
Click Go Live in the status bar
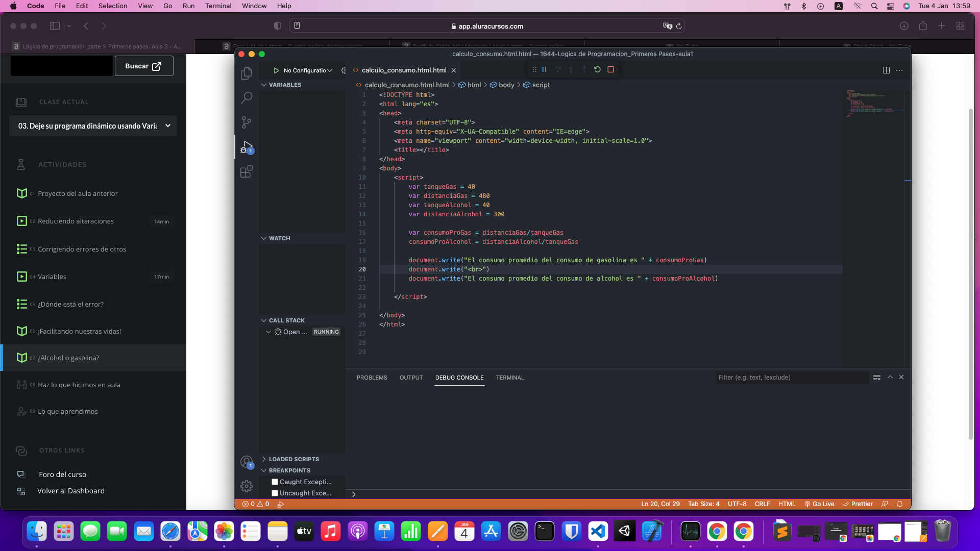pos(819,504)
